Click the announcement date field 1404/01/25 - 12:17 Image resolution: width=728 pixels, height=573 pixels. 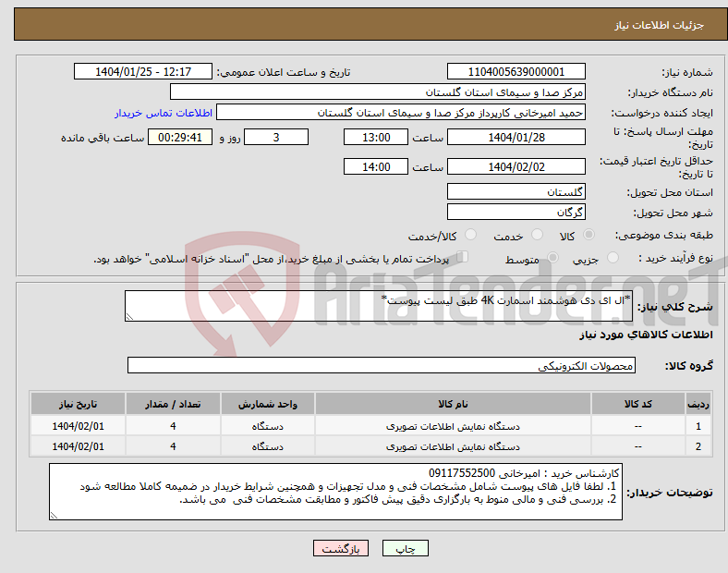point(143,71)
